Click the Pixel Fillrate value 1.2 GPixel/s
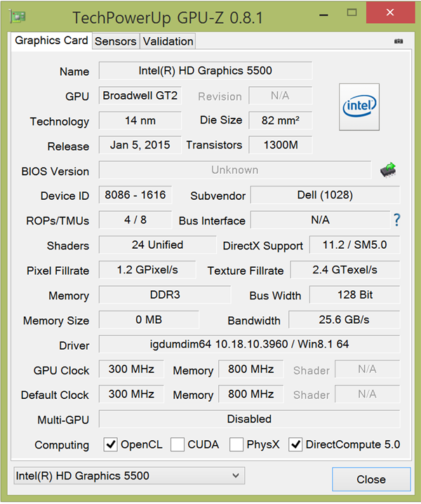The width and height of the screenshot is (421, 504). coord(147,270)
